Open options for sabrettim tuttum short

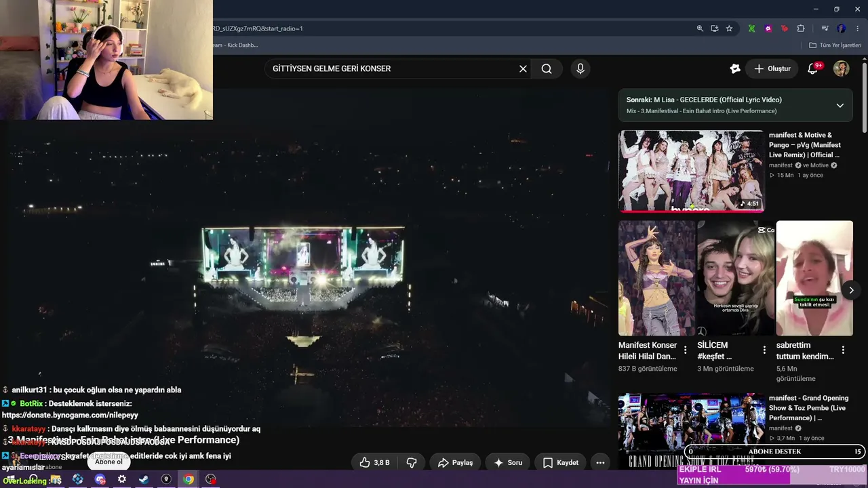pos(843,350)
